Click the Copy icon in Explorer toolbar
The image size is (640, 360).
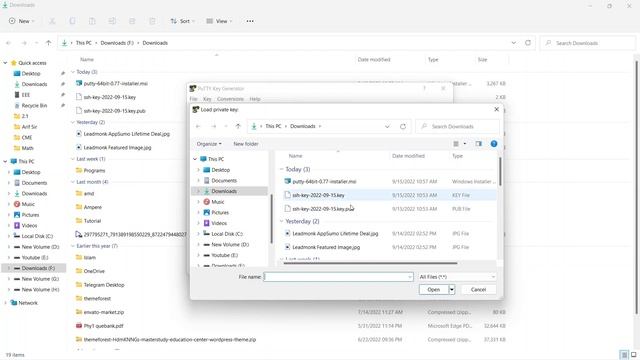tap(72, 21)
